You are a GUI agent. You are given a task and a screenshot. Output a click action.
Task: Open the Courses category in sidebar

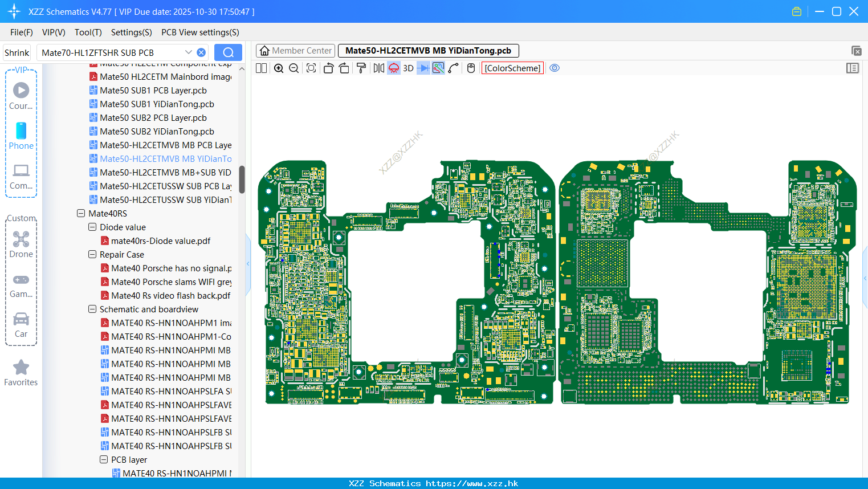pos(21,96)
